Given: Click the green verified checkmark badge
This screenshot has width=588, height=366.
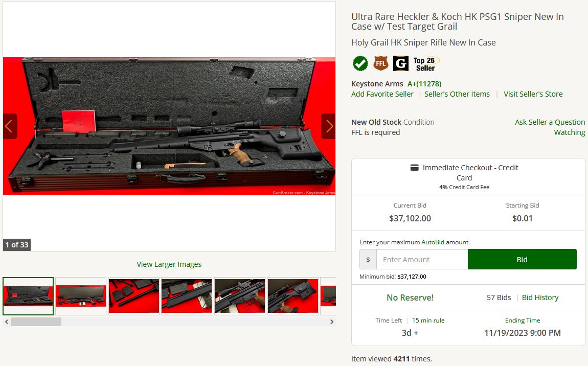Looking at the screenshot, I should coord(360,63).
